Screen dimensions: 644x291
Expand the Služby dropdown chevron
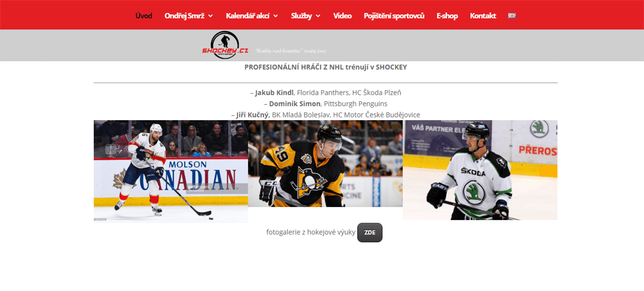tap(318, 16)
